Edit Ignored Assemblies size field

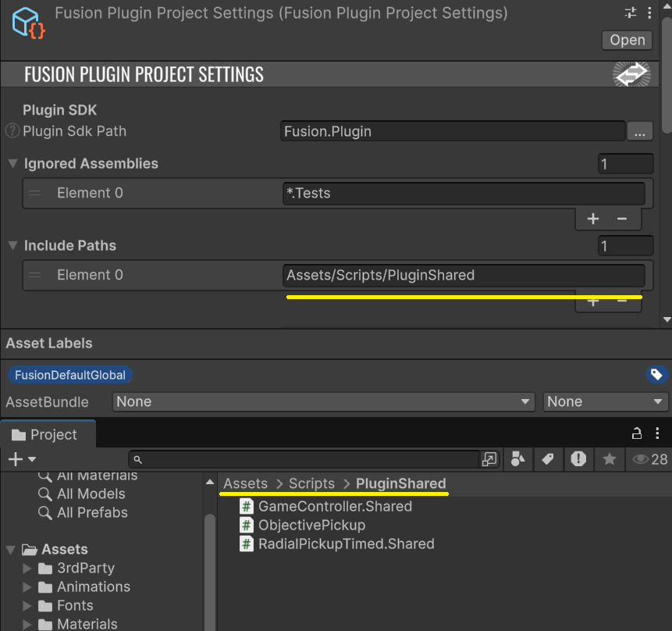625,164
